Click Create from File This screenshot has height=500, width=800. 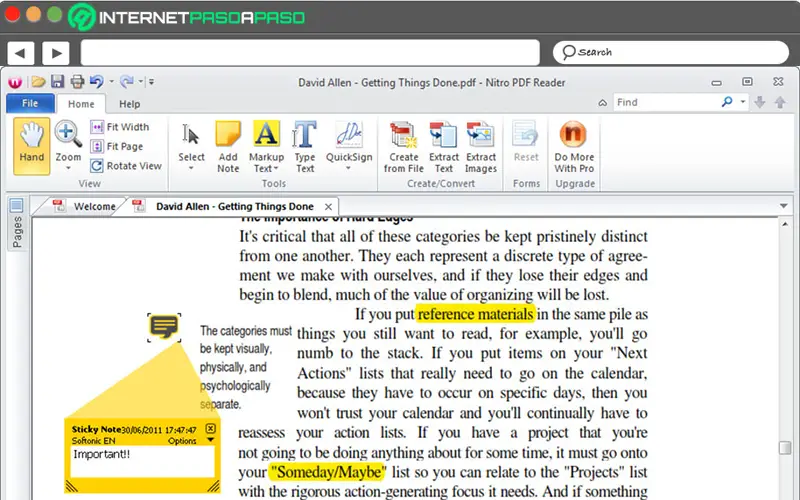coord(404,147)
